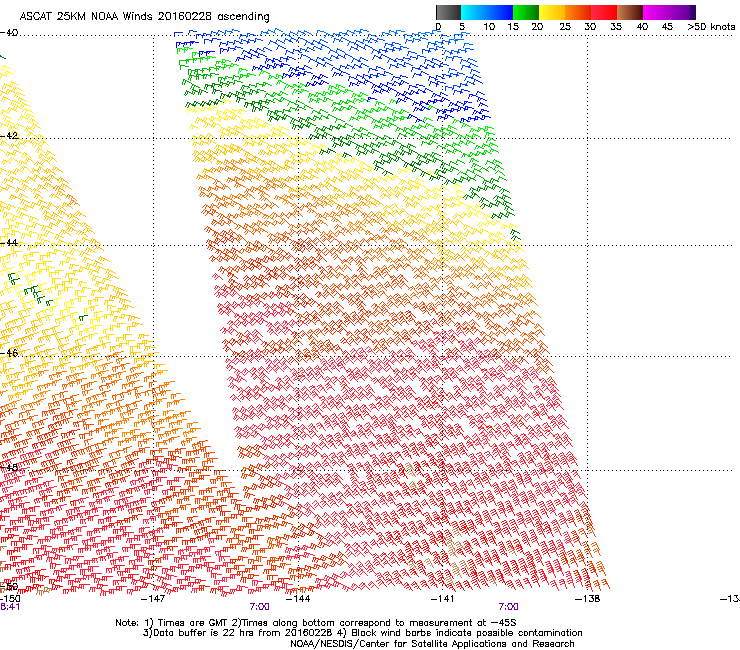Screen dimensions: 740x650
Task: Click the longitude label -138
Action: 588,599
